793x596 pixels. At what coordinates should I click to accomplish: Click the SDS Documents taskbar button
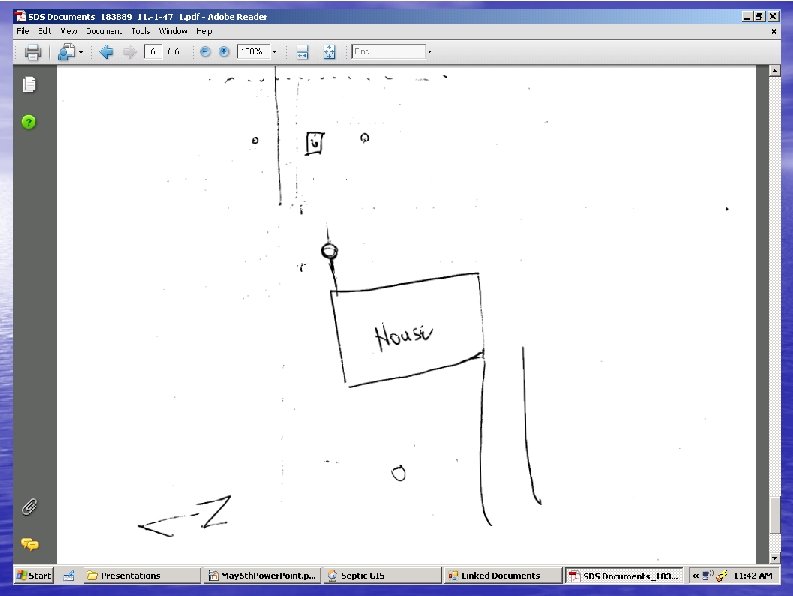point(624,575)
